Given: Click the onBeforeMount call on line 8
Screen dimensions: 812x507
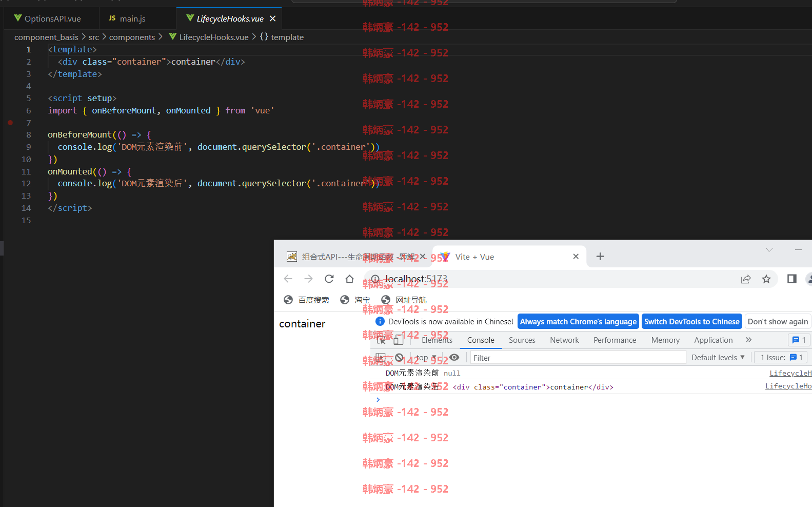Looking at the screenshot, I should tap(80, 134).
